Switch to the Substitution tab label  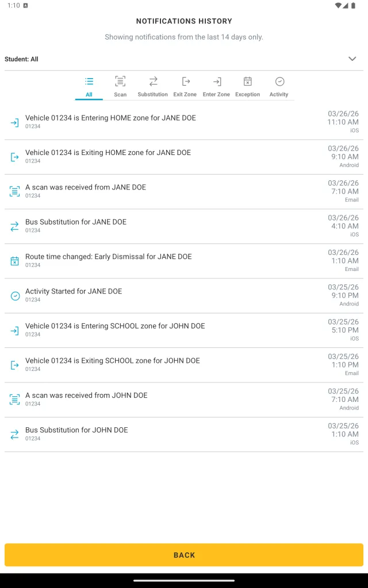[x=152, y=95]
